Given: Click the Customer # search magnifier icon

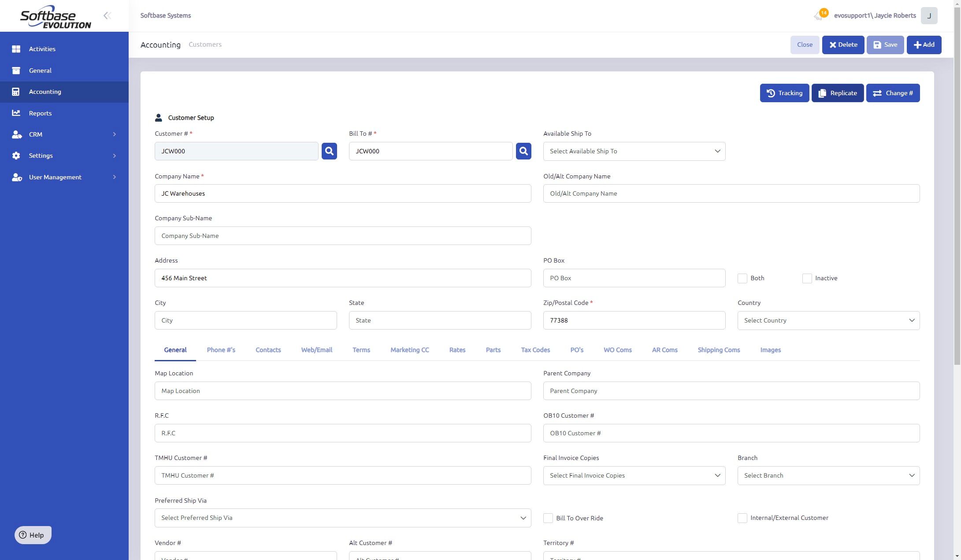Looking at the screenshot, I should point(329,151).
